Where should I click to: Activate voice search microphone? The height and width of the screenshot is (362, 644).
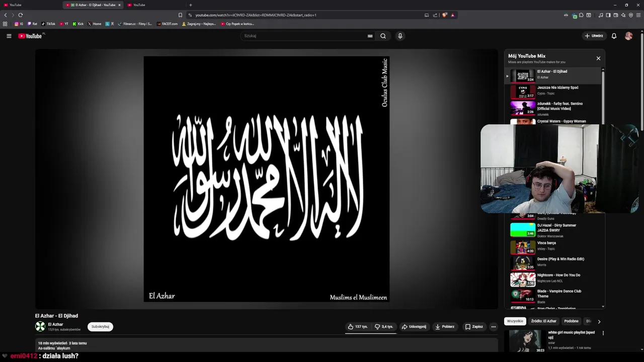tap(400, 36)
